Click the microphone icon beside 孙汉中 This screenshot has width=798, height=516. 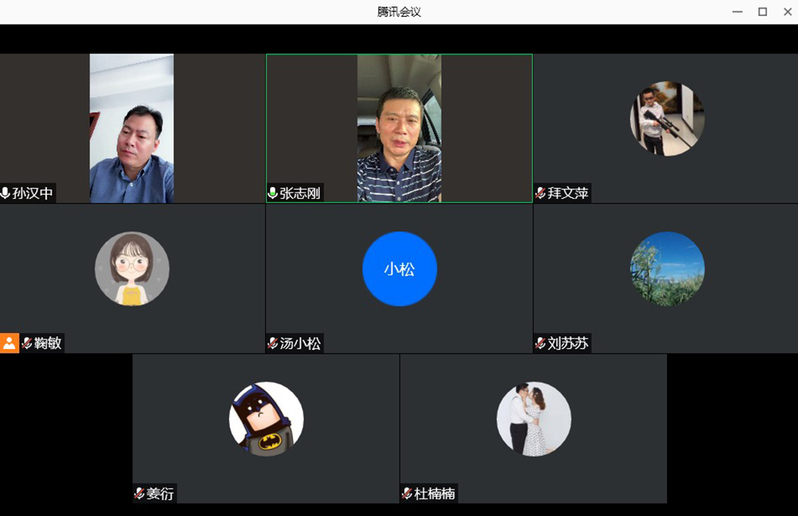point(6,193)
